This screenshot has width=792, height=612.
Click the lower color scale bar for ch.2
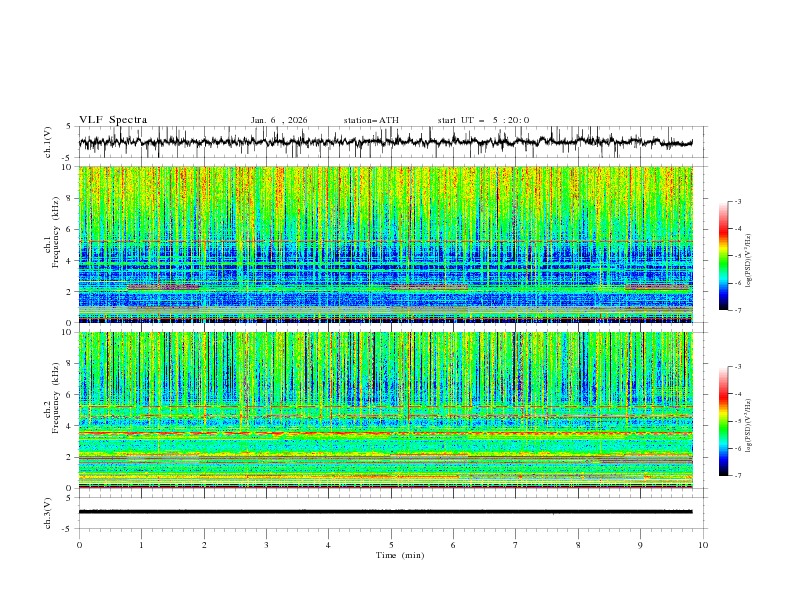tap(723, 421)
